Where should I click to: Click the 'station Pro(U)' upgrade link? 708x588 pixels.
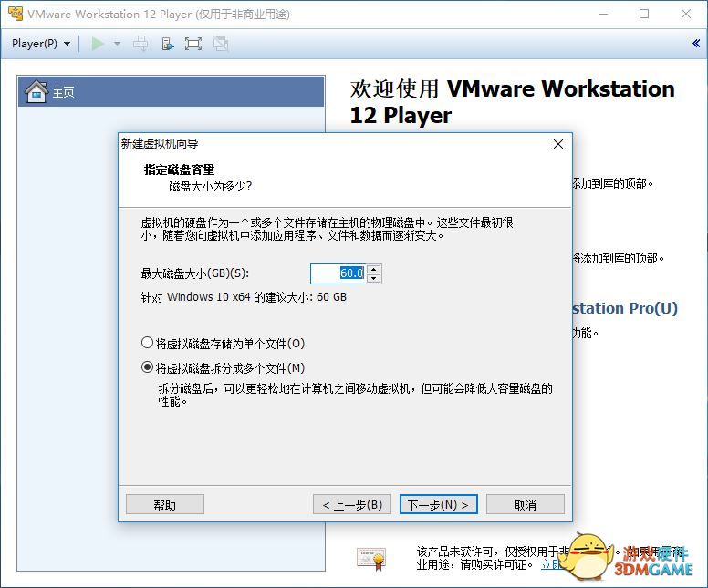point(625,308)
